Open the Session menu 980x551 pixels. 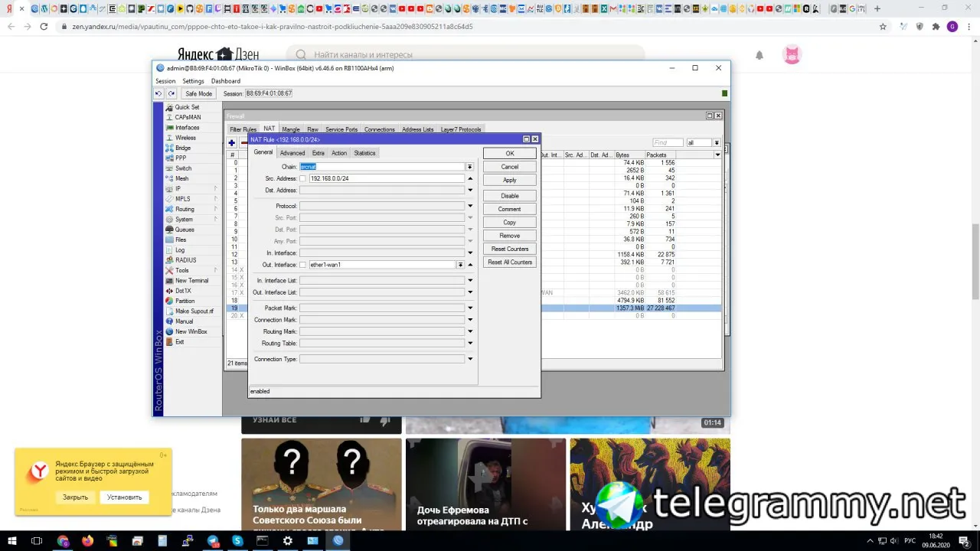(x=165, y=81)
